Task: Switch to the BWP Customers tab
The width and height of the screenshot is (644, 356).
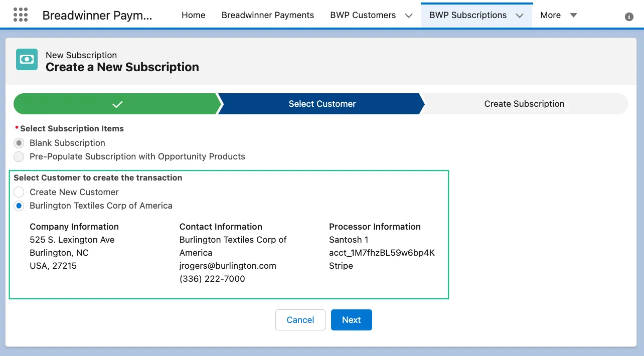Action: (363, 15)
